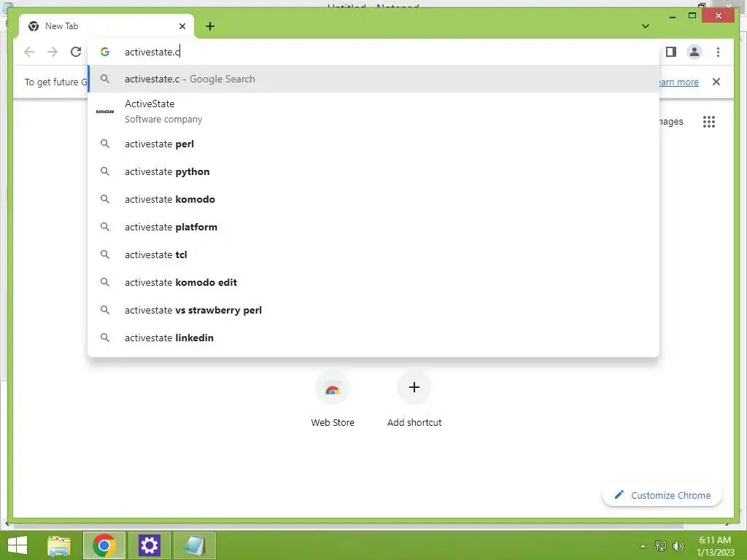Pick the 'activestate komodo' suggestion
The width and height of the screenshot is (747, 560).
tap(374, 199)
